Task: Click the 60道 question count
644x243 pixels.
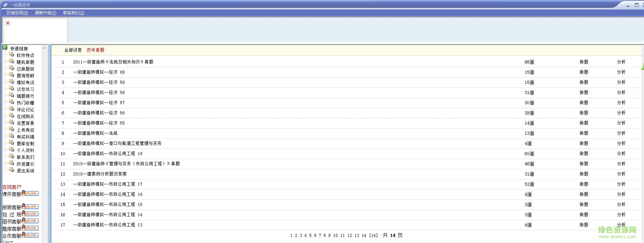Action: [x=529, y=153]
